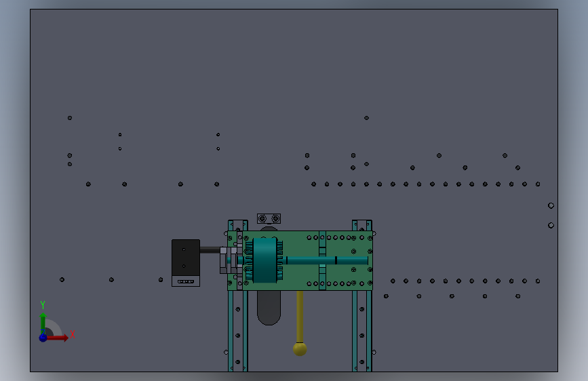Pick the nameplate label on the motor's base
Viewport: 588px width, 381px height.
186,281
